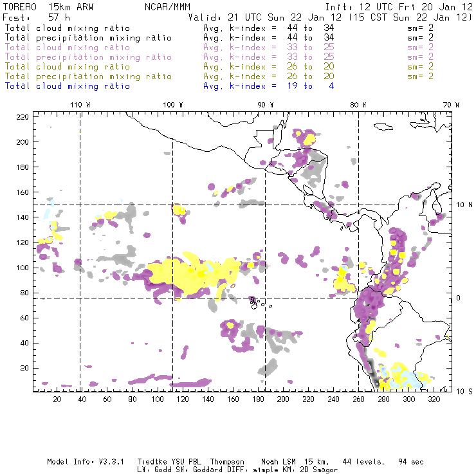Click the '0' equator latitude label

click(x=459, y=298)
